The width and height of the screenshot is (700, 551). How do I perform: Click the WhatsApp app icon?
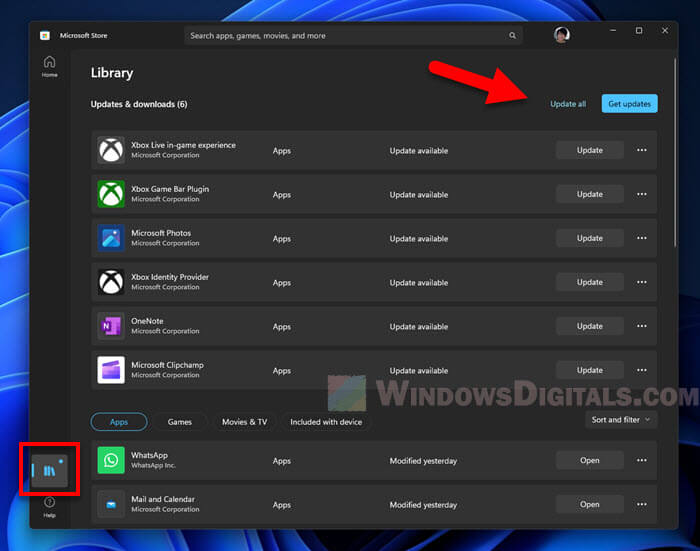click(111, 460)
